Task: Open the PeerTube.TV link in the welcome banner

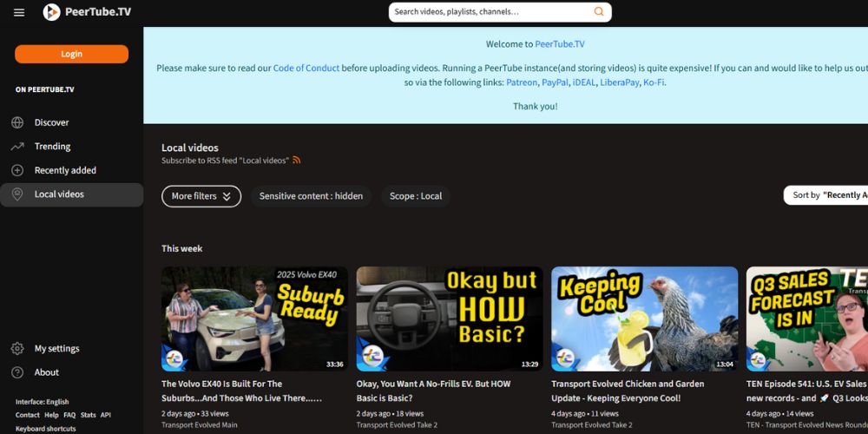Action: click(x=560, y=44)
